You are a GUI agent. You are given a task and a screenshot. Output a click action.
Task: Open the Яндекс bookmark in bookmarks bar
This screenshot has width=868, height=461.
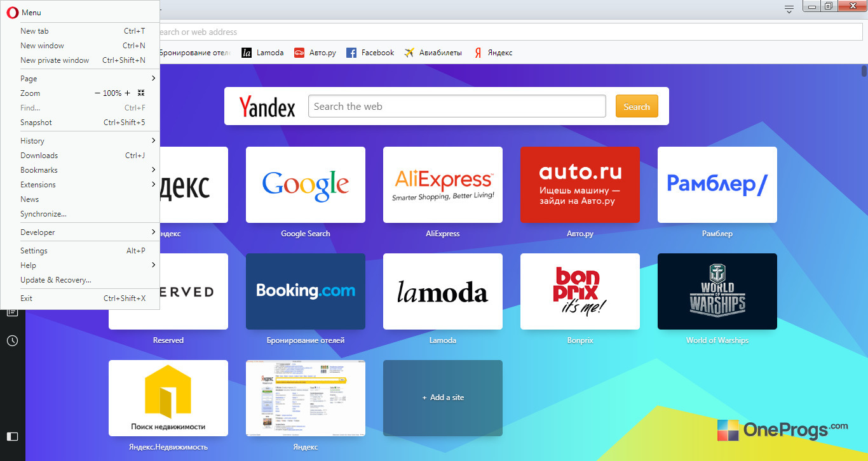pyautogui.click(x=493, y=53)
